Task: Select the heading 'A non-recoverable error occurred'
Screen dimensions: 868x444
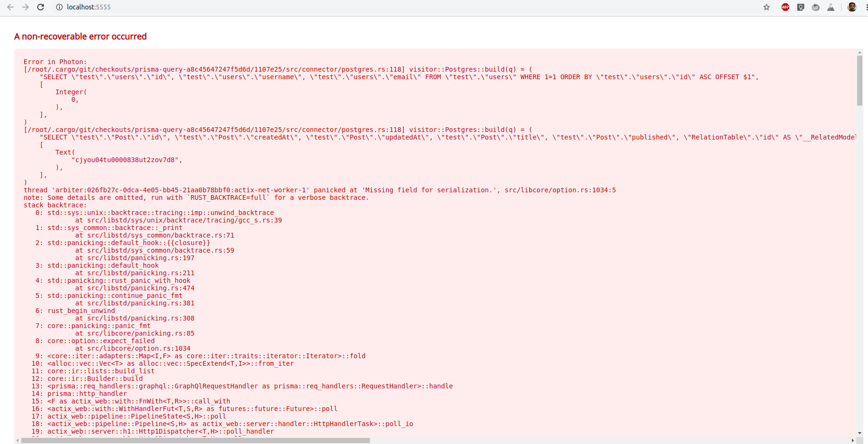Action: (x=80, y=36)
